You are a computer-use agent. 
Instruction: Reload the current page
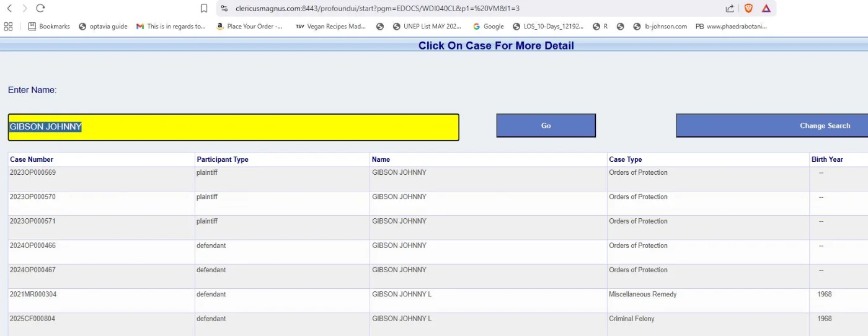pos(40,8)
